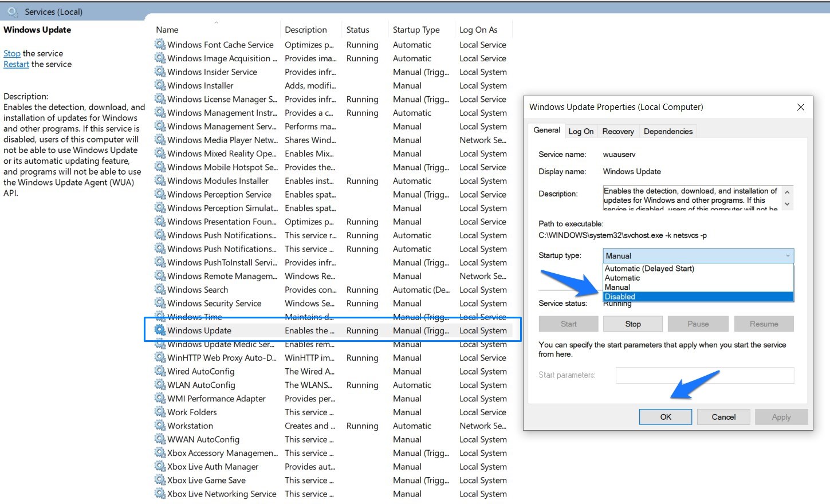Click the gear icon for Windows Media Player Network service
The width and height of the screenshot is (830, 504).
point(160,140)
